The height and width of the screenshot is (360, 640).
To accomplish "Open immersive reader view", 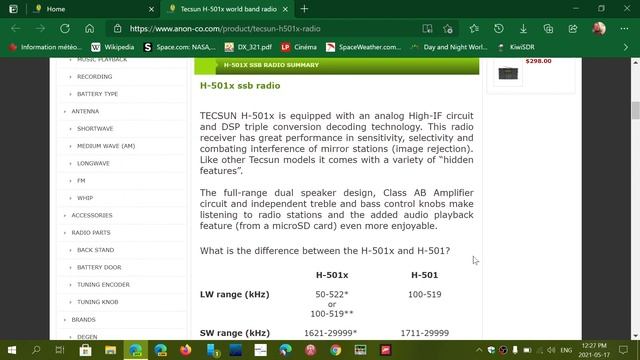I will point(427,29).
